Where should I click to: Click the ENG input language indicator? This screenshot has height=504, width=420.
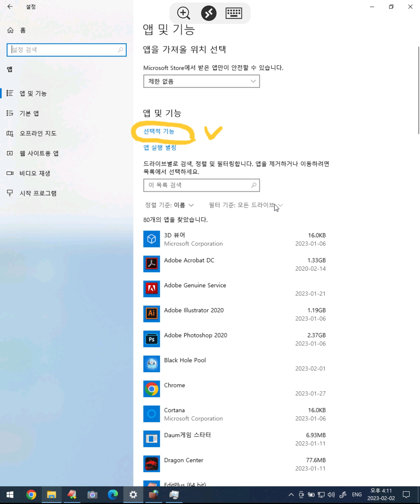(356, 495)
